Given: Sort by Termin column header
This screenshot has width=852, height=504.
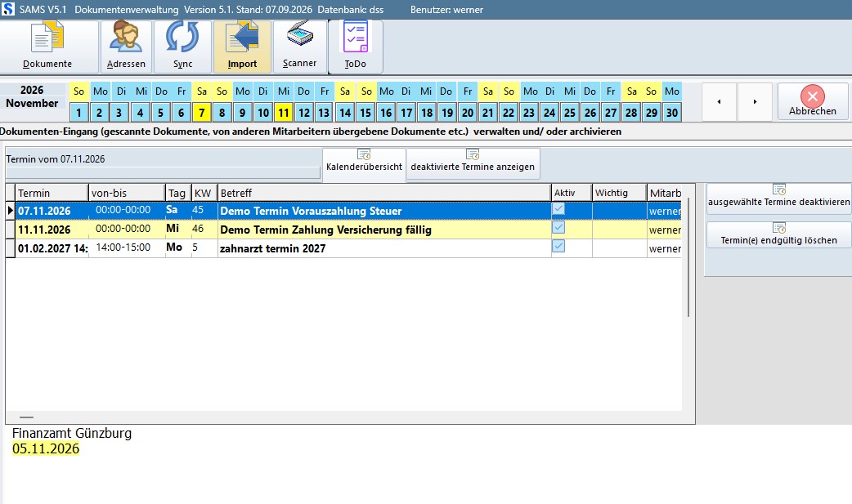Looking at the screenshot, I should (52, 193).
